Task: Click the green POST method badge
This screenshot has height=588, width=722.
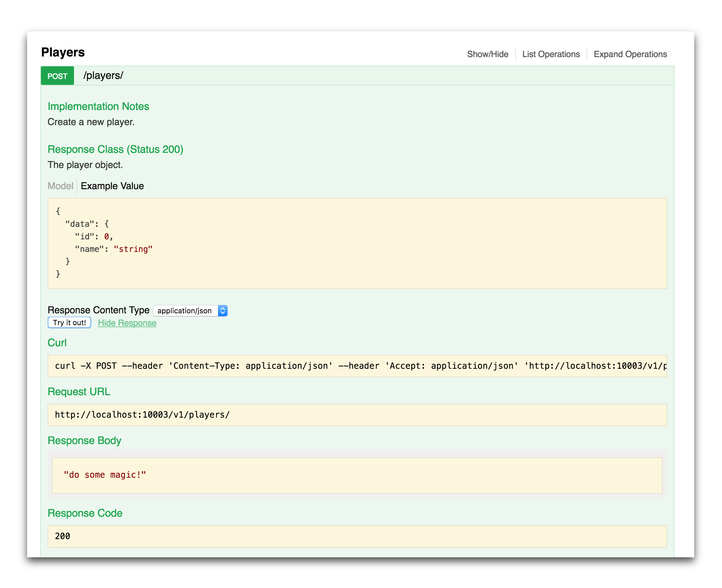Action: pos(57,76)
